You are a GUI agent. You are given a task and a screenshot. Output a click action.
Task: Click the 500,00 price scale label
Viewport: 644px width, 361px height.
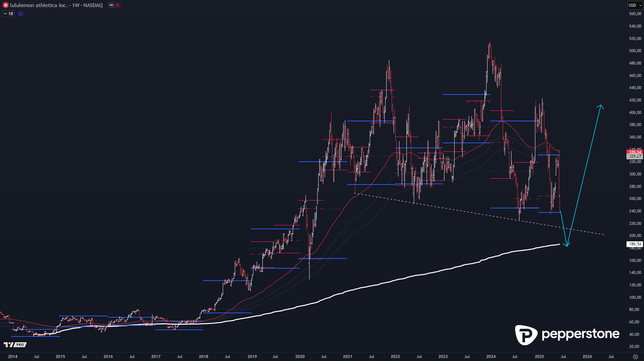coord(635,51)
